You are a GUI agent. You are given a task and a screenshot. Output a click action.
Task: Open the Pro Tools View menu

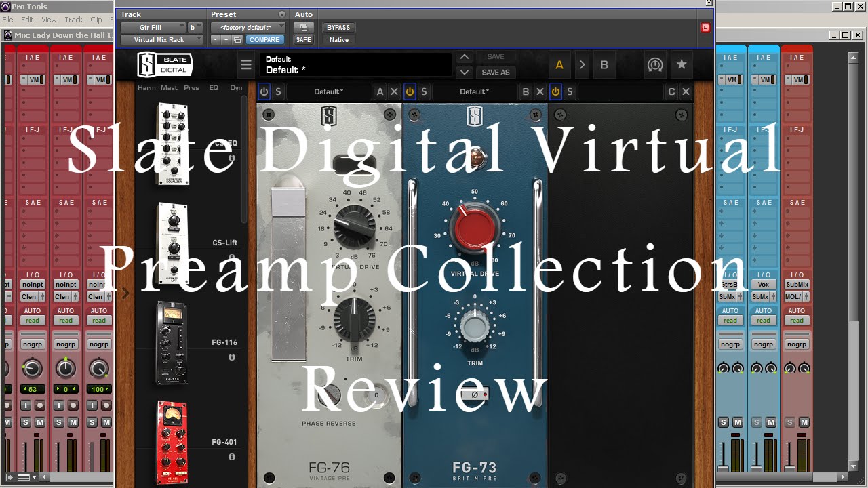coord(49,20)
